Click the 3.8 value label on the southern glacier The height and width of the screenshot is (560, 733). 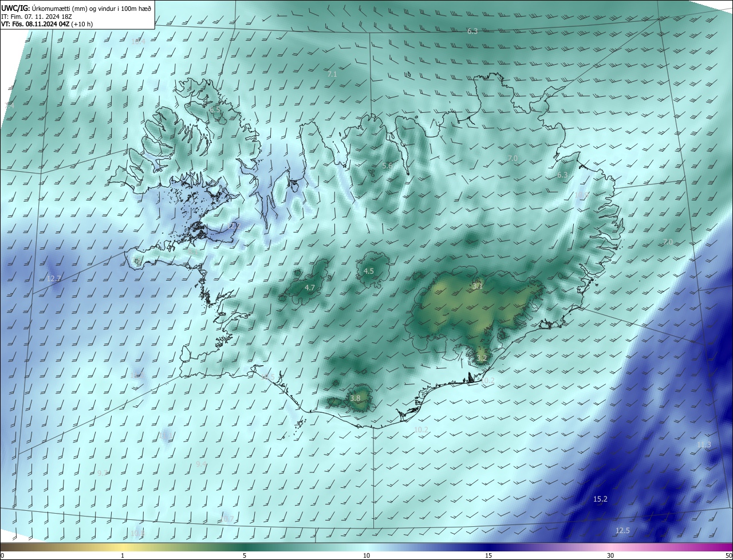click(x=355, y=399)
